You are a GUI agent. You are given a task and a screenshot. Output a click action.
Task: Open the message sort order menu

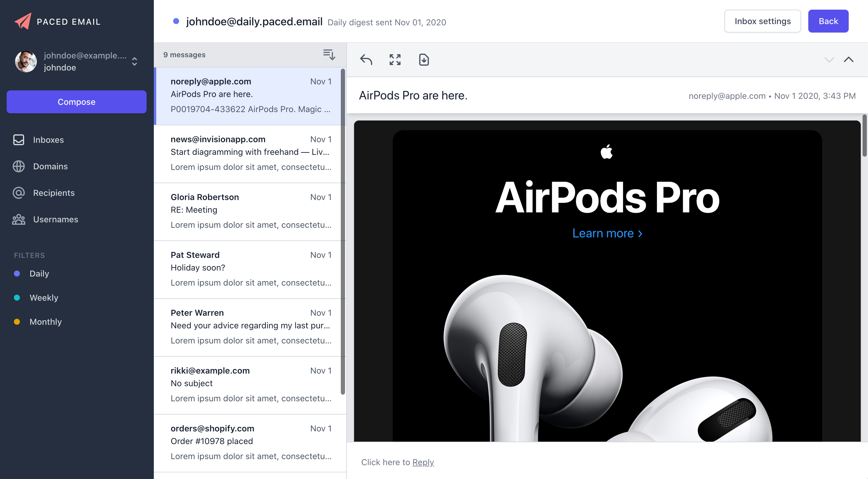pos(328,55)
